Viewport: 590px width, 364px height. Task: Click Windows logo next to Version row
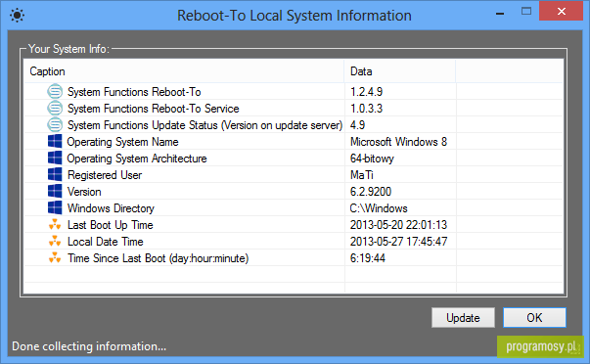click(55, 191)
